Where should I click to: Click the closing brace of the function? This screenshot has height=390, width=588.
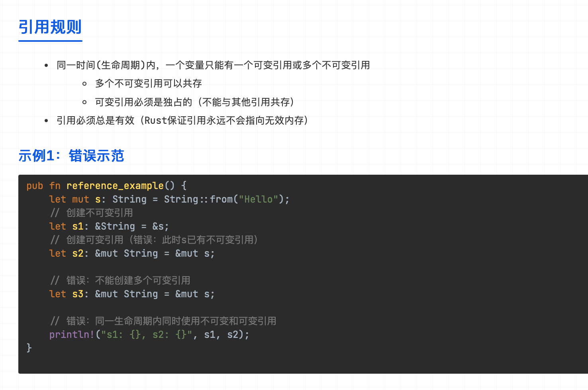(x=29, y=348)
